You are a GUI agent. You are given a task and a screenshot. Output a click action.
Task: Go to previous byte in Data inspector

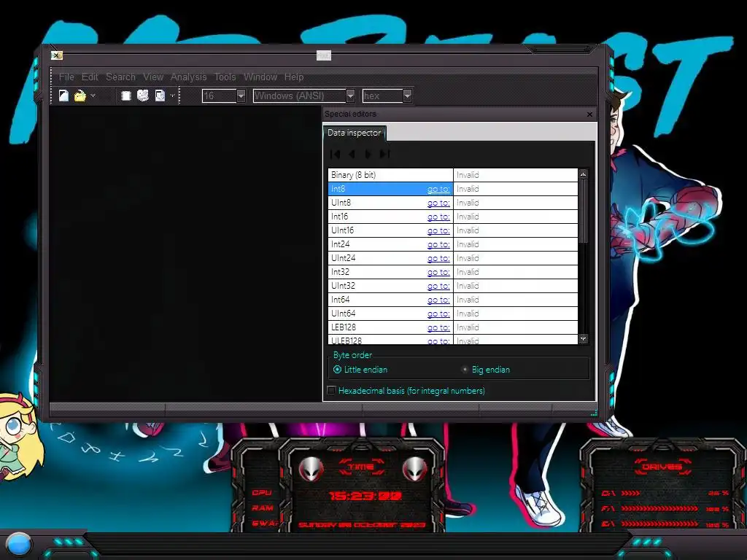[352, 154]
